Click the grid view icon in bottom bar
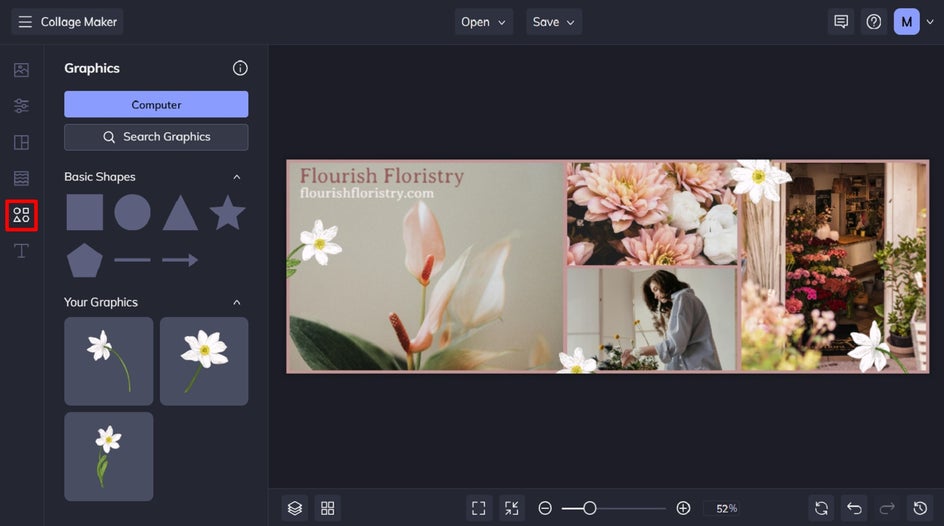Screen dimensions: 944x526 [328, 509]
